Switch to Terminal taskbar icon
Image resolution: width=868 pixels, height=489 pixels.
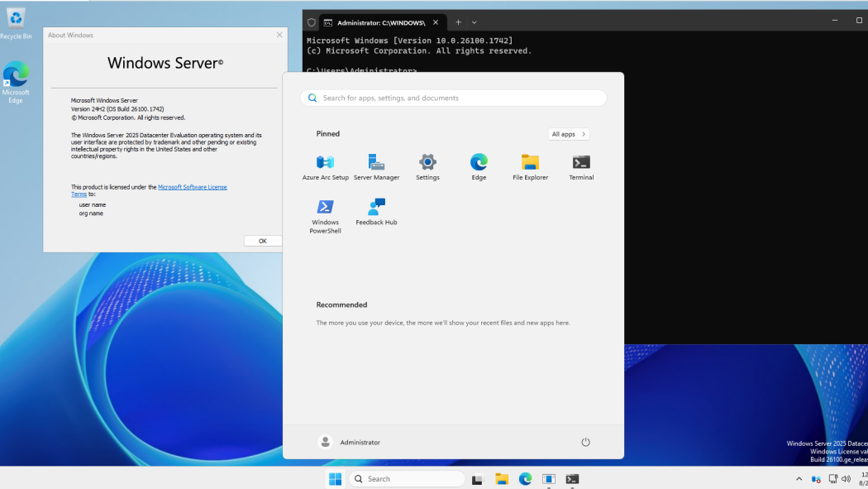572,479
